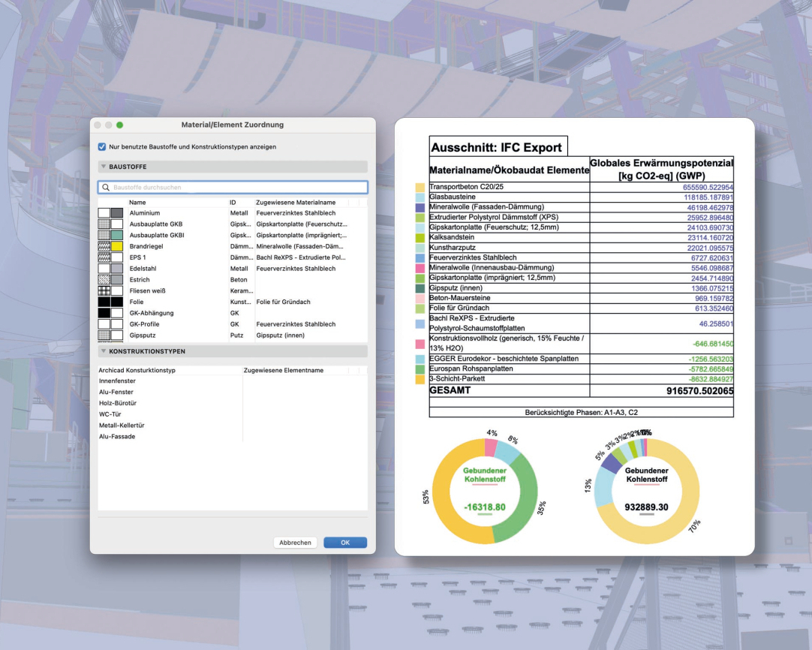Click the hatch pattern icon for Fliesen weiß
812x650 pixels.
tap(104, 290)
